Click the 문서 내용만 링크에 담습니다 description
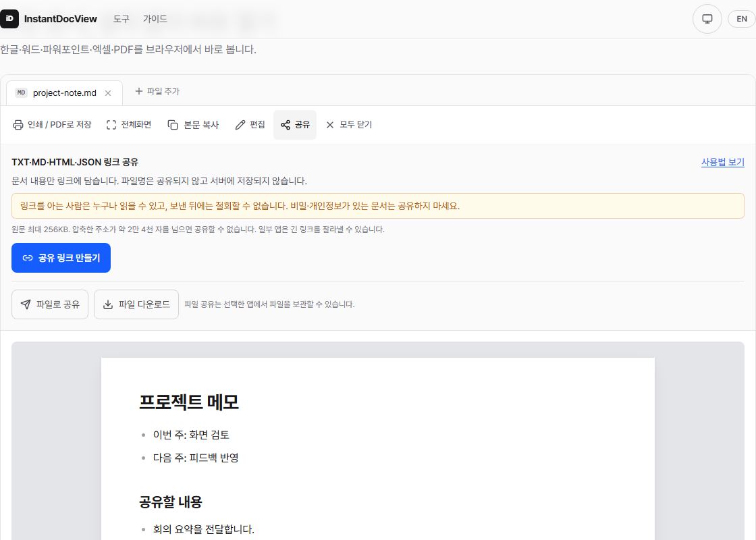The image size is (756, 540). tap(159, 182)
